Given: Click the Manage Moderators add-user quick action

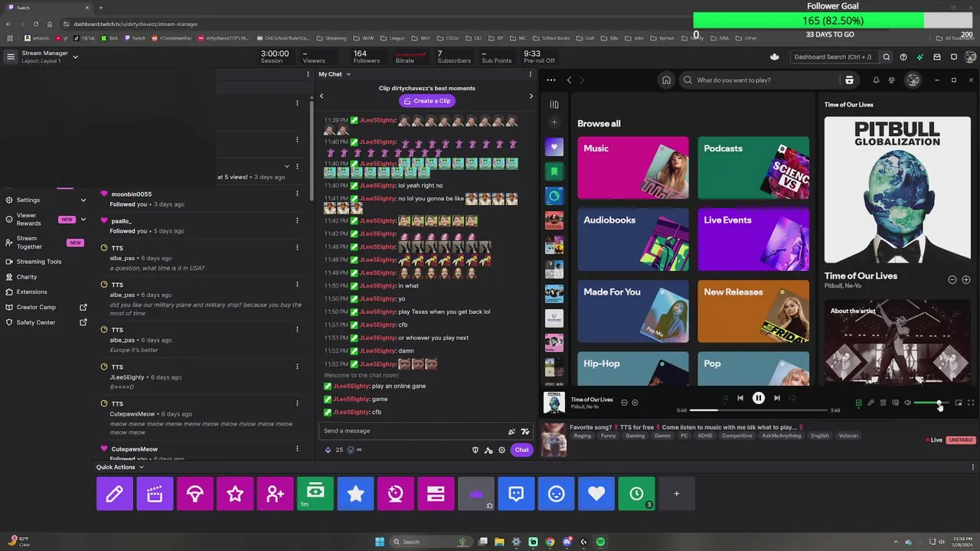Looking at the screenshot, I should pos(275,494).
